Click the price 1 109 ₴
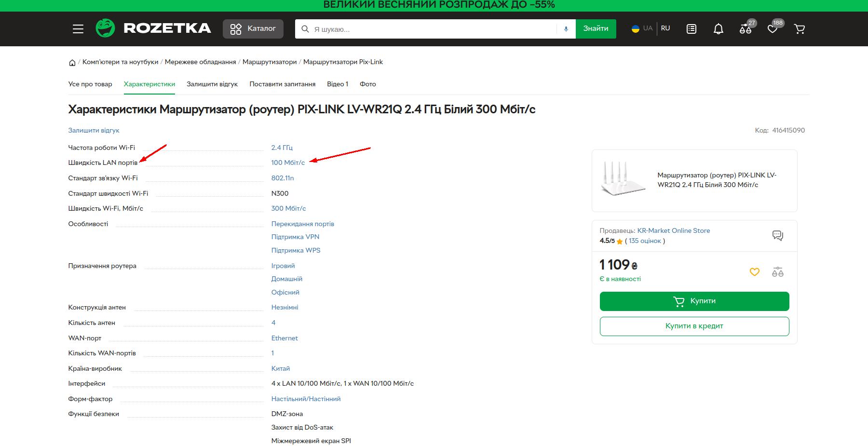This screenshot has height=446, width=868. coord(619,265)
